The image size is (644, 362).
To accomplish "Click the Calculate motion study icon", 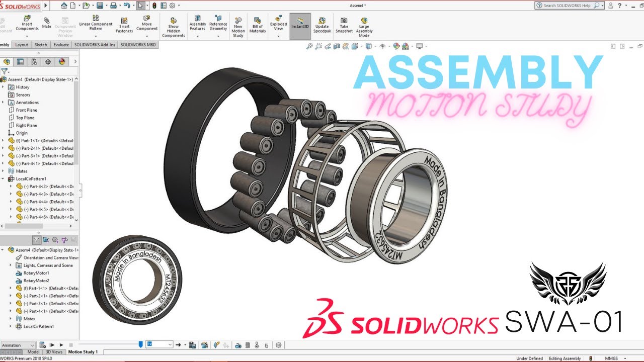I will coord(42,345).
